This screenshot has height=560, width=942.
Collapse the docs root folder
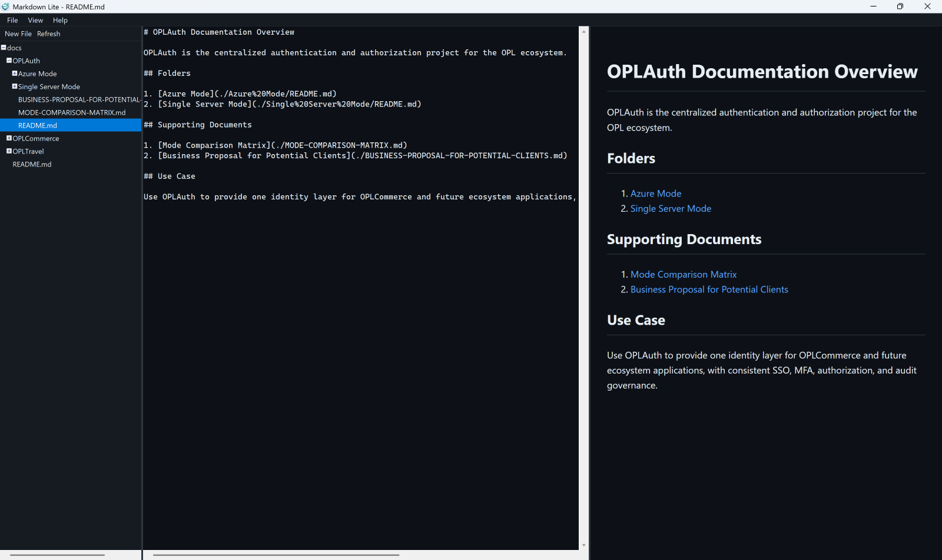point(4,48)
